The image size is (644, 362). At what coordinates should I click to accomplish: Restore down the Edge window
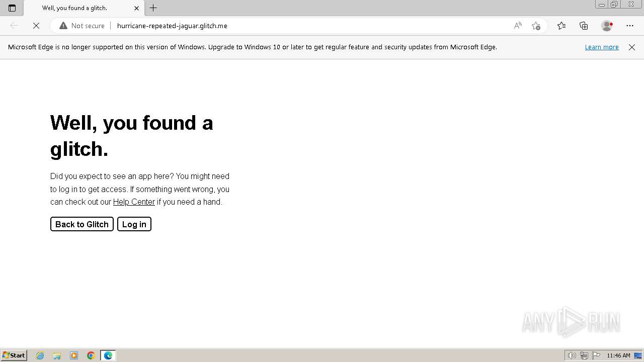click(x=614, y=5)
